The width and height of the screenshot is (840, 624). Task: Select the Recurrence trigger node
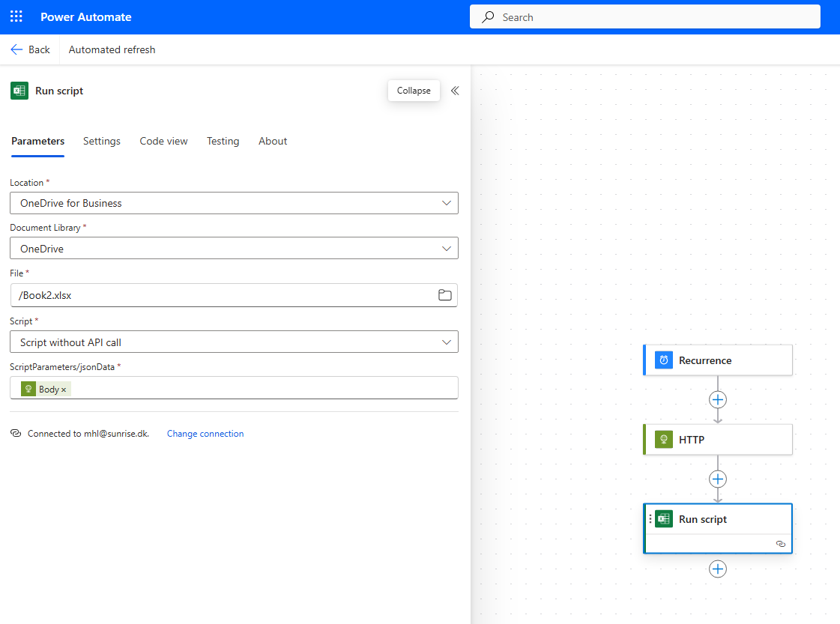(x=717, y=360)
